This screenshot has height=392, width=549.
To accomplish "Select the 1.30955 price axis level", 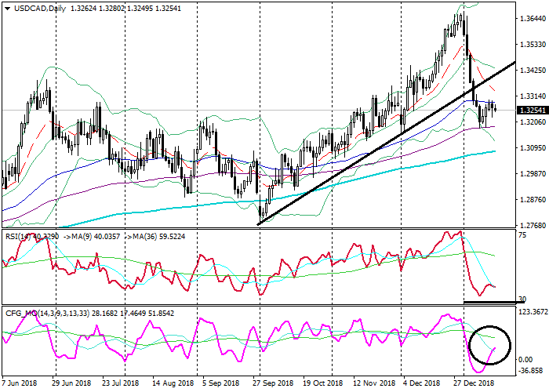I will coord(533,148).
